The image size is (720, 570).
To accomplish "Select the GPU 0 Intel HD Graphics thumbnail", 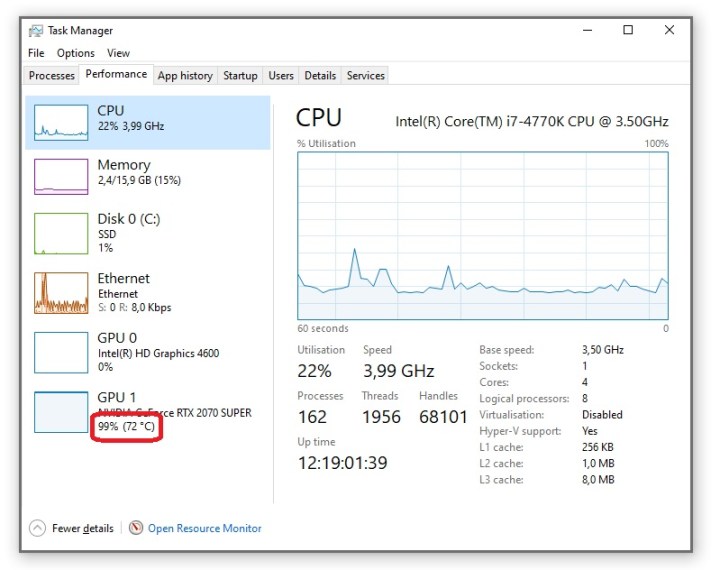I will coord(61,352).
